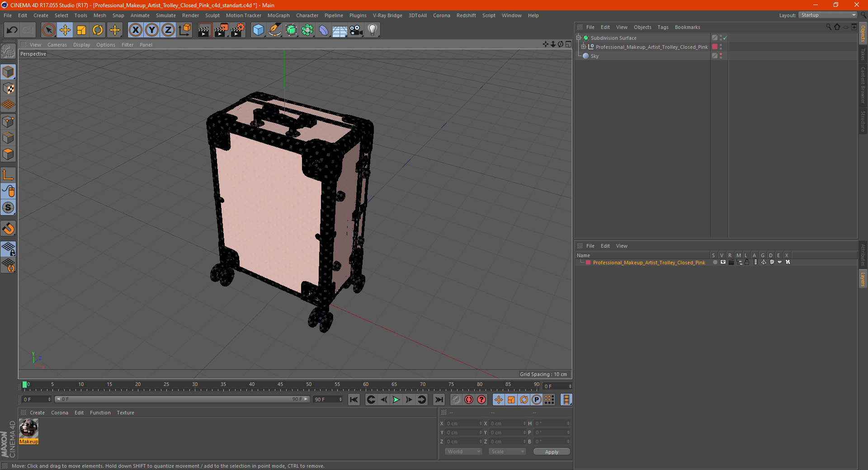Switch to Model mode cube icon
Screen dimensions: 868x470
[x=8, y=72]
